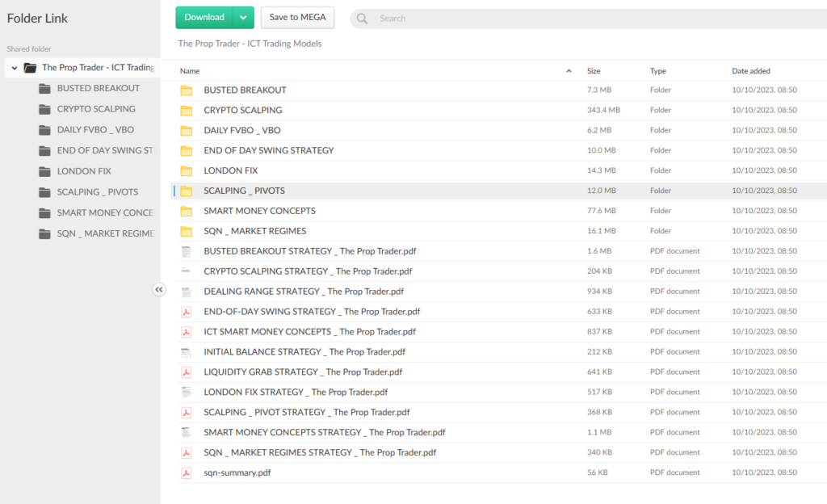Click the document icon for BUSTED BREAKOUT STRATEGY pdf
This screenshot has height=504, width=827.
pos(186,251)
